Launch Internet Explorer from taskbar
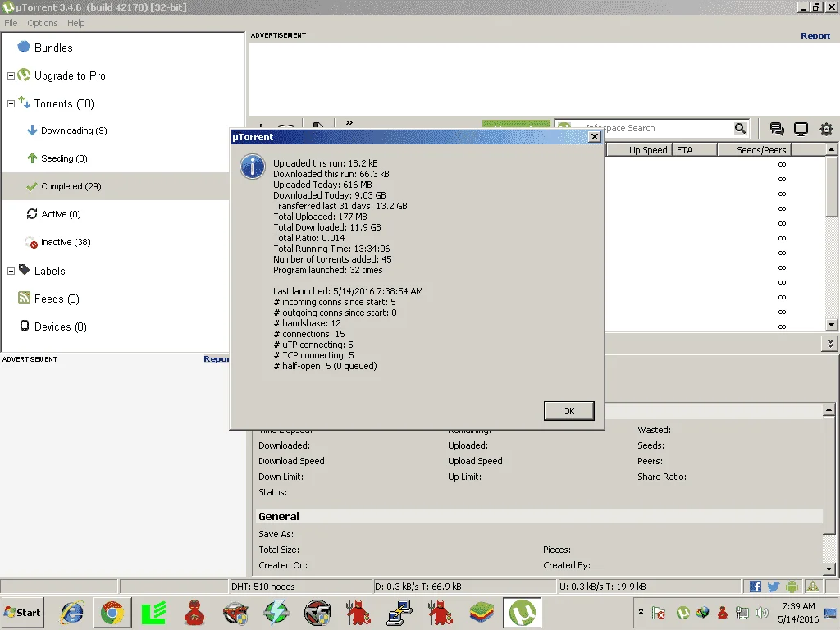This screenshot has width=840, height=630. point(72,613)
